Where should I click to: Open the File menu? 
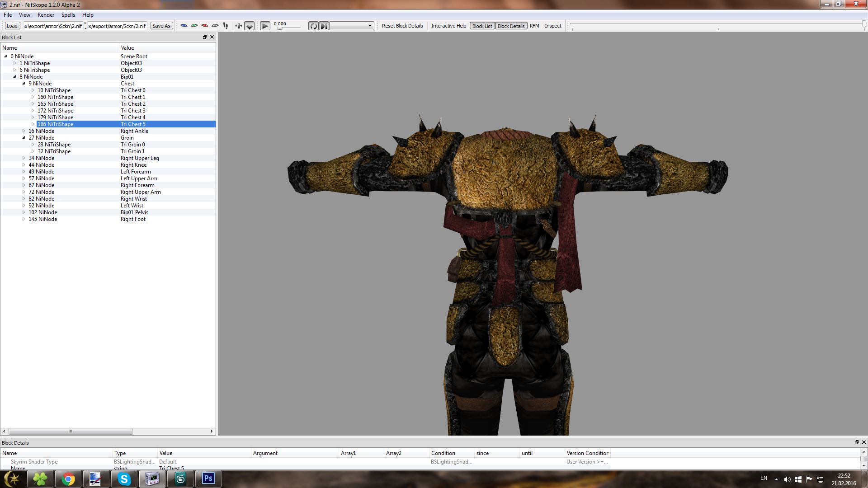[8, 15]
